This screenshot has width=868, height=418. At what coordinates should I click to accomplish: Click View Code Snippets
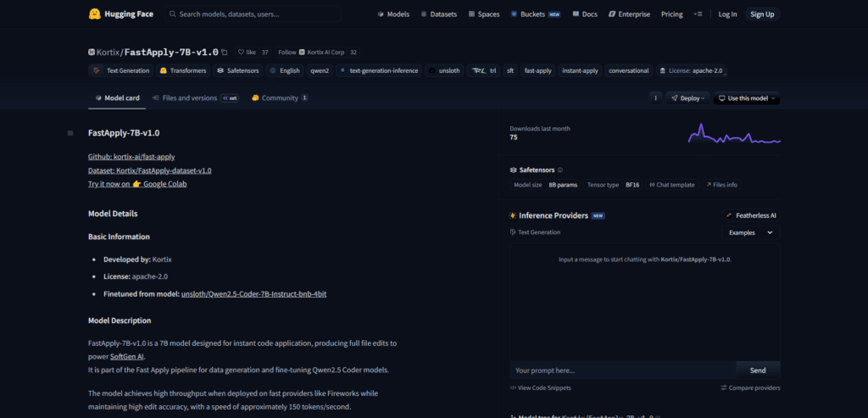(540, 388)
